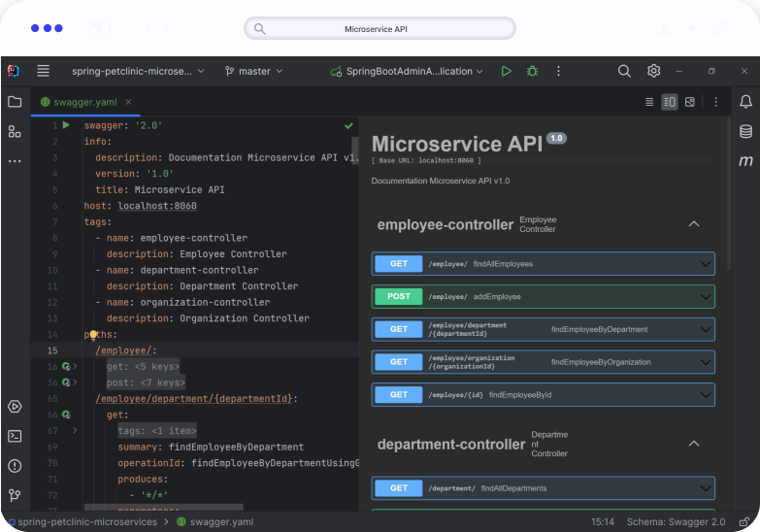Click the employee-controller heading

pyautogui.click(x=445, y=224)
